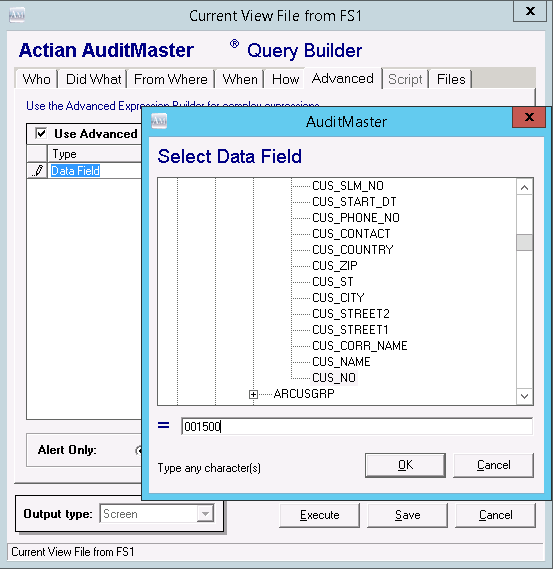Click the Save button
The height and width of the screenshot is (569, 553).
[x=407, y=515]
